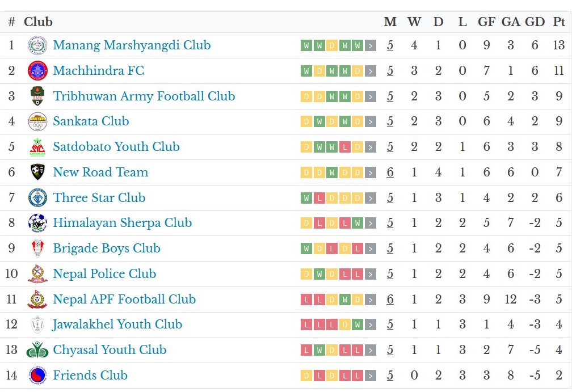Click the Satdobato Youth Club logo
The image size is (572, 392).
coord(37,147)
